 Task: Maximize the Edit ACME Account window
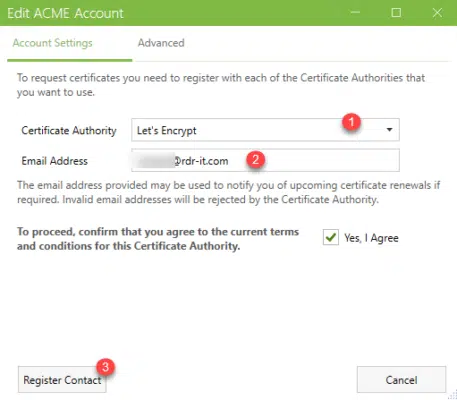(396, 13)
